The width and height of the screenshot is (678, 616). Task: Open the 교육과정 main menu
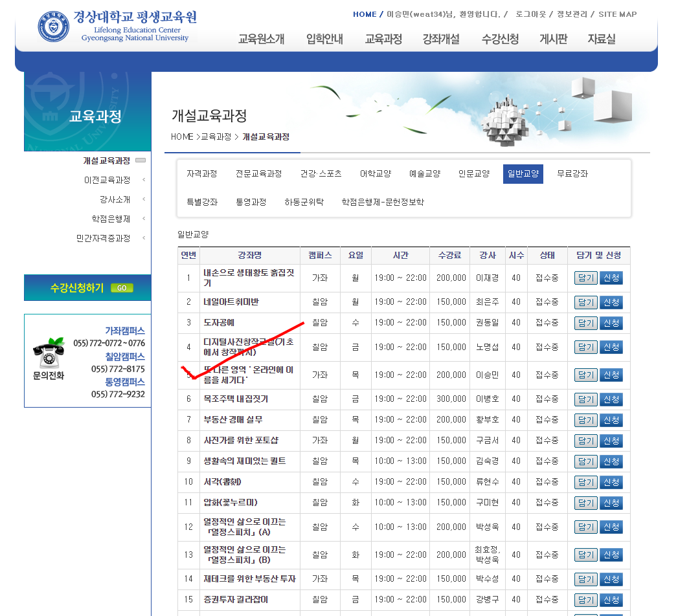(x=383, y=39)
